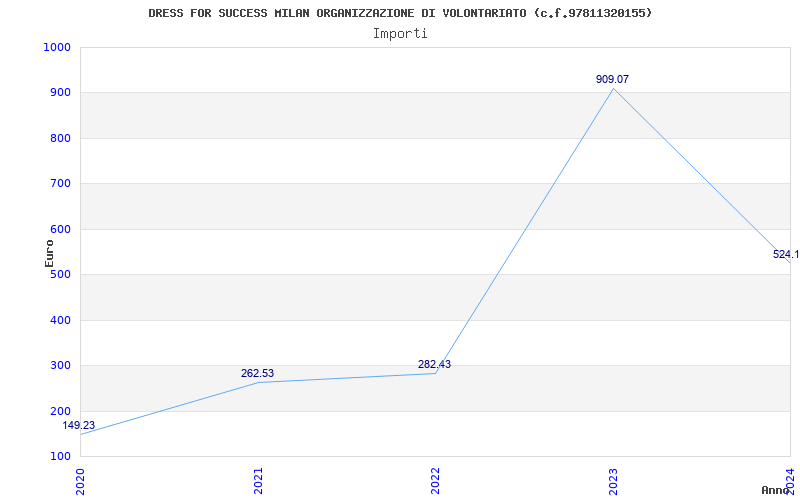The image size is (800, 500).
Task: Click the 2021 x-axis label
Action: pyautogui.click(x=258, y=481)
